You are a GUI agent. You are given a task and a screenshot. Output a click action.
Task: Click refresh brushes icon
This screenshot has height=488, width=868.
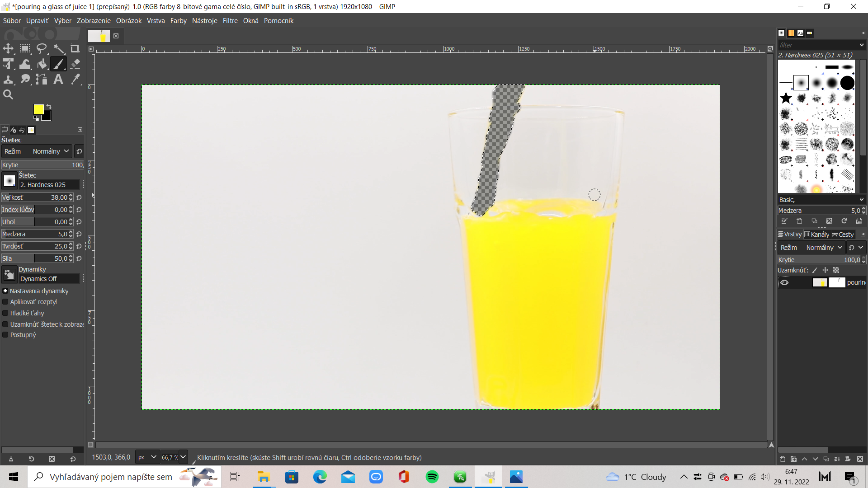(x=844, y=221)
